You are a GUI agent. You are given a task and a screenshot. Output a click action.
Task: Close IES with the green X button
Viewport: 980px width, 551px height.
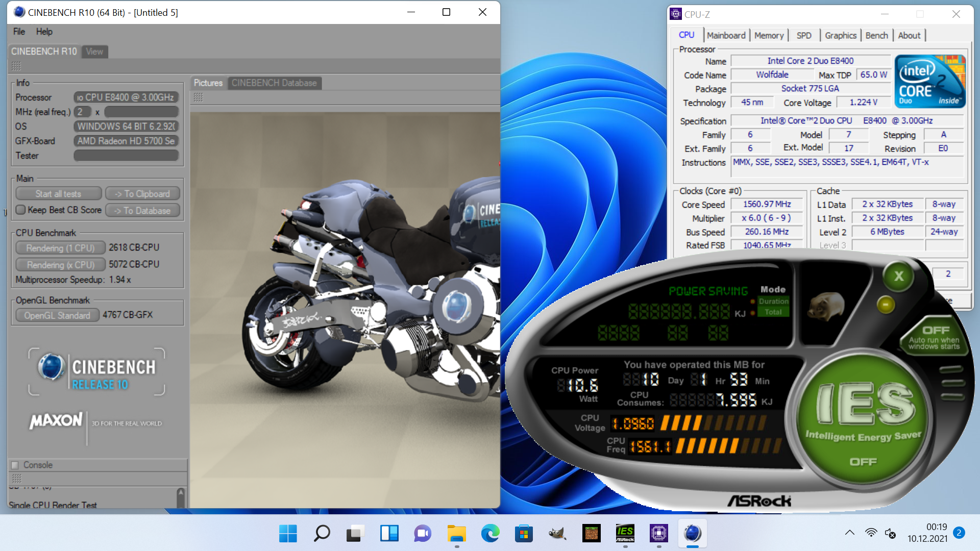click(899, 276)
